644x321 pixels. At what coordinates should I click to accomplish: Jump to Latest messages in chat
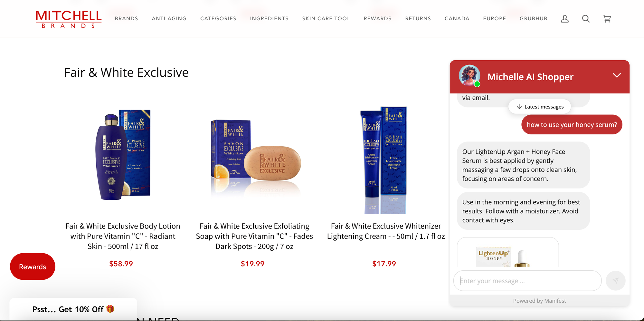pyautogui.click(x=540, y=107)
